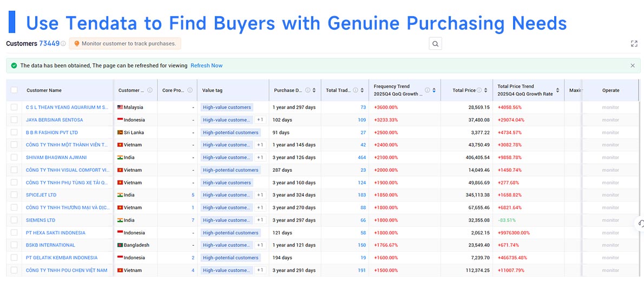
Task: Click Operate column header
Action: pyautogui.click(x=610, y=90)
